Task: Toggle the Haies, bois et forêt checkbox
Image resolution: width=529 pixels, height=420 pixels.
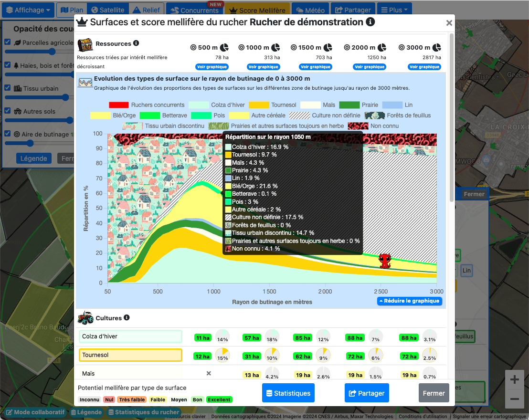Action: [x=8, y=65]
